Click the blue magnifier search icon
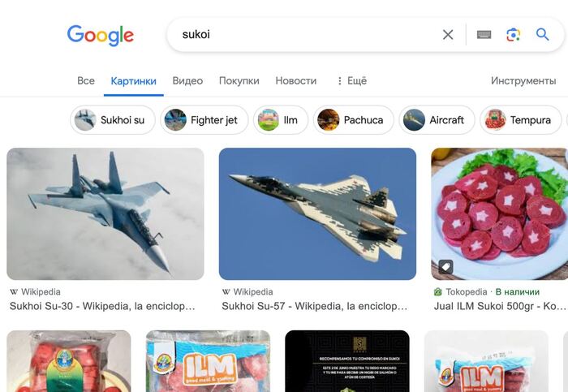The image size is (568, 392). (542, 34)
